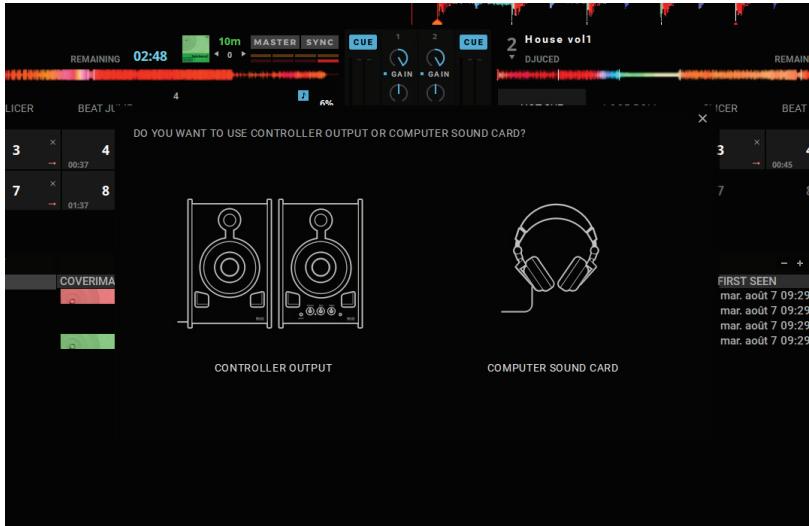This screenshot has width=809, height=526.
Task: Select the COMPUTER SOUND CARD label
Action: 553,368
